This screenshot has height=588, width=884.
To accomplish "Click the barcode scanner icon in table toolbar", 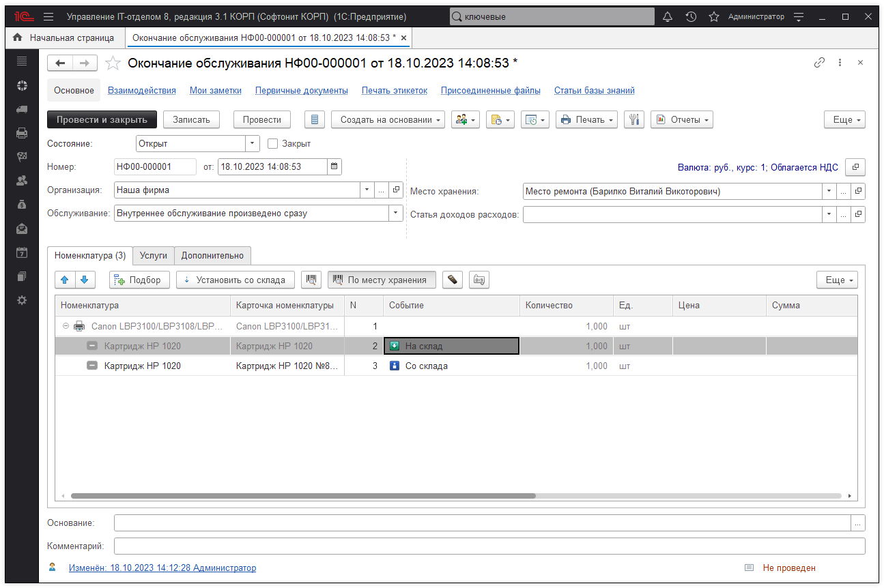I will pyautogui.click(x=312, y=280).
